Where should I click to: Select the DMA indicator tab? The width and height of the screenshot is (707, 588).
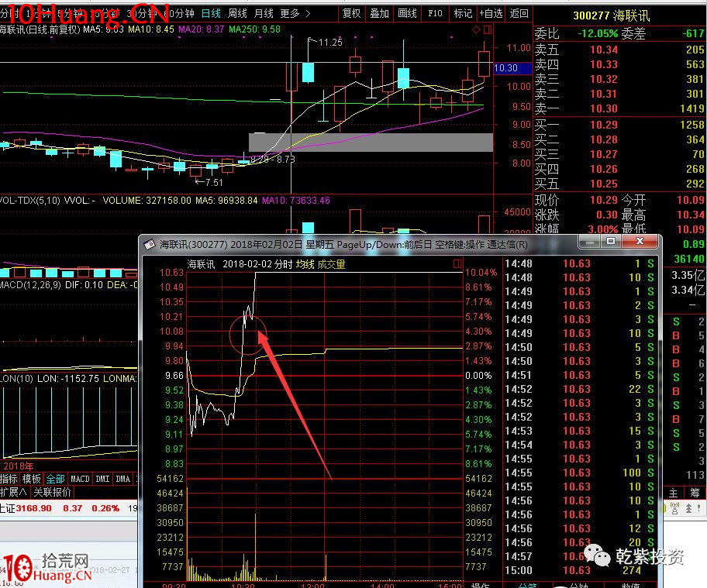coord(122,479)
